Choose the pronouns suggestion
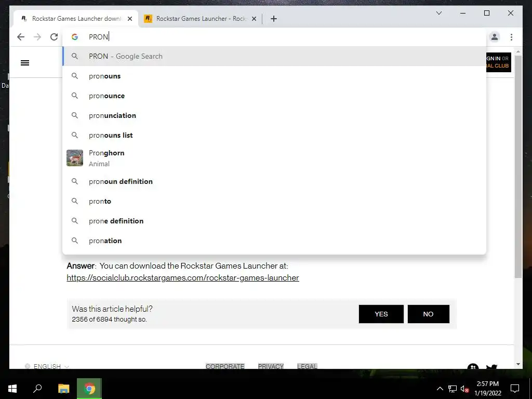532x399 pixels. point(274,76)
